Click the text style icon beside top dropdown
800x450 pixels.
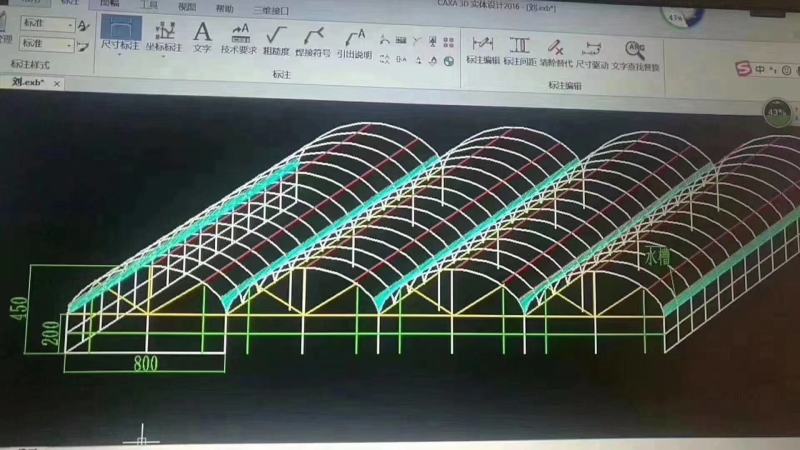point(84,25)
